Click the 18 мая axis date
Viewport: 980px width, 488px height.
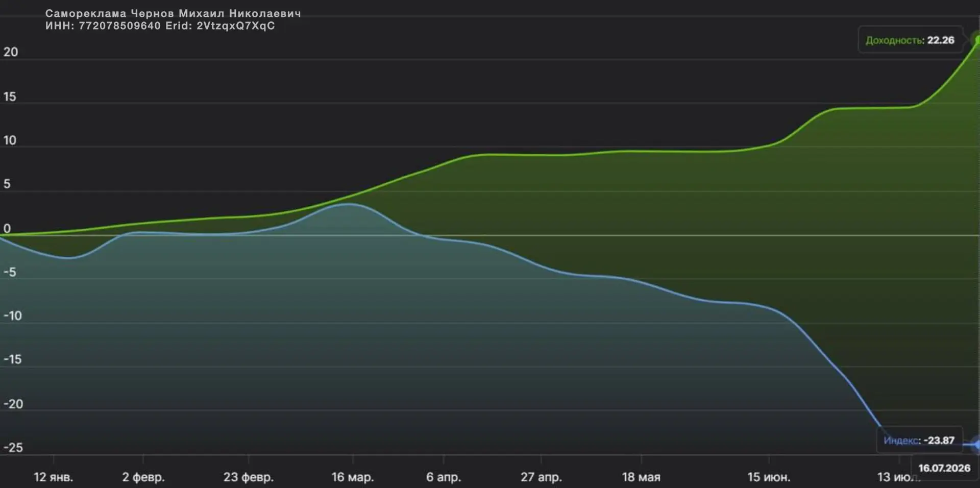(x=641, y=477)
